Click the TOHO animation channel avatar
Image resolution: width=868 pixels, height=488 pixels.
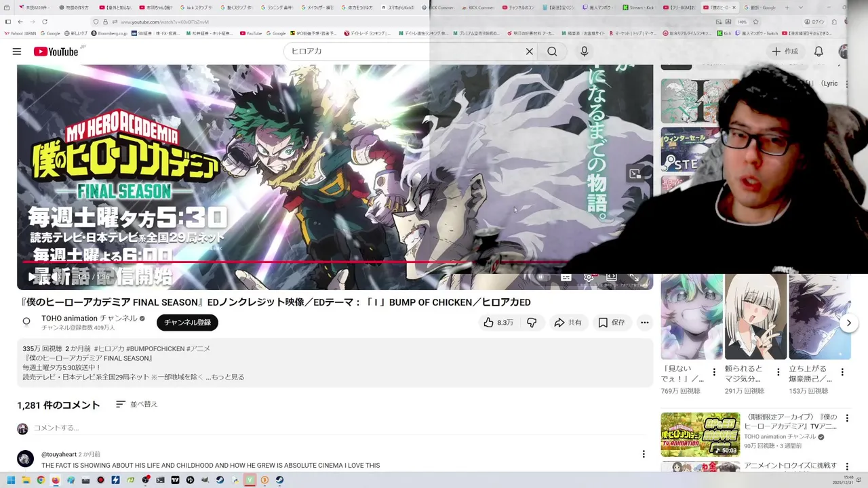coord(26,322)
